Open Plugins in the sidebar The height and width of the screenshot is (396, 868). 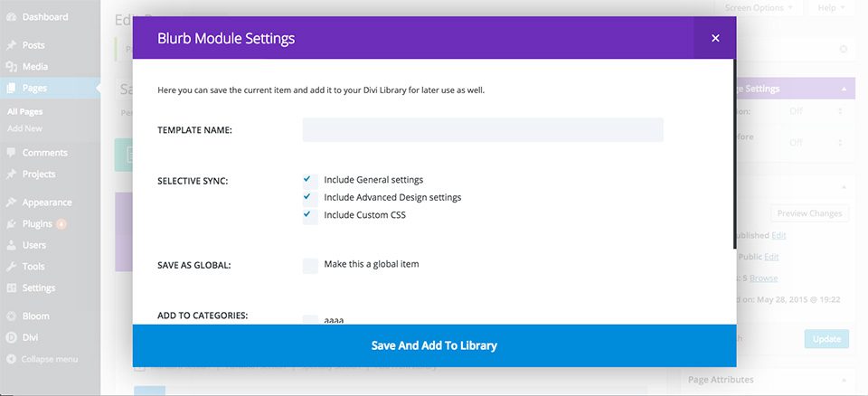pyautogui.click(x=37, y=224)
